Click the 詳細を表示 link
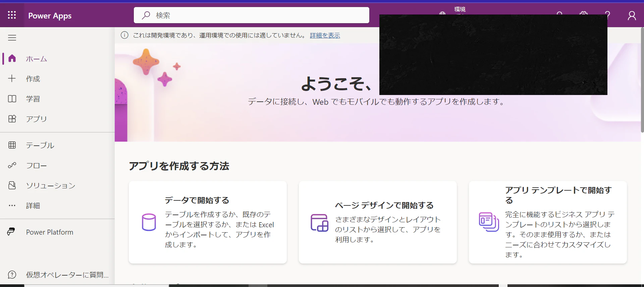This screenshot has width=644, height=287. pos(325,35)
